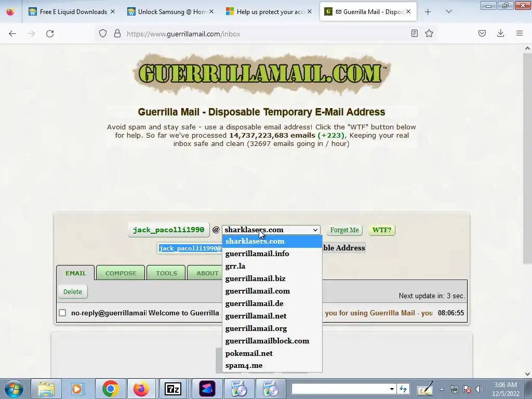Expand the taskbar address dropdown arrow

[x=392, y=389]
